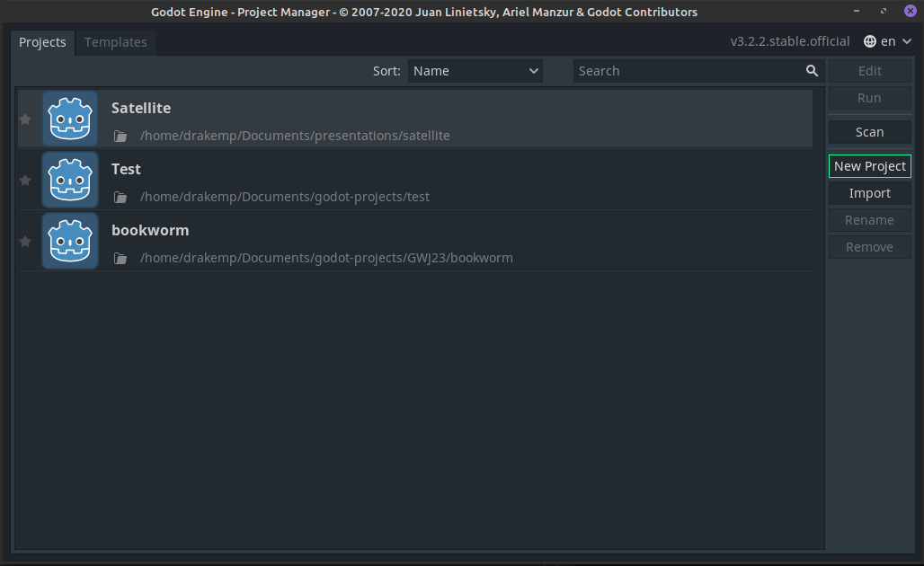
Task: Click the godot-projects/test path text
Action: tap(285, 197)
